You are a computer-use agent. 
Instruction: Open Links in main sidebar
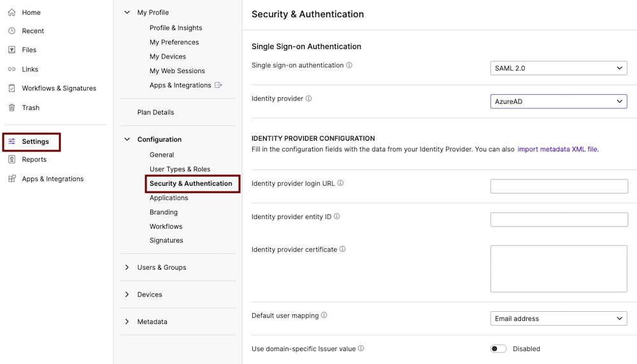(x=30, y=69)
